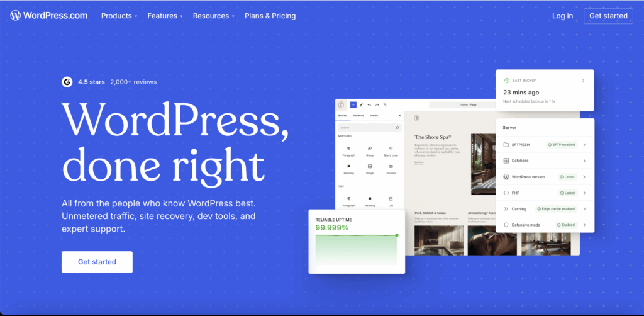Switch to the Patterns tab
Viewport: 644px width, 316px height.
pos(358,116)
